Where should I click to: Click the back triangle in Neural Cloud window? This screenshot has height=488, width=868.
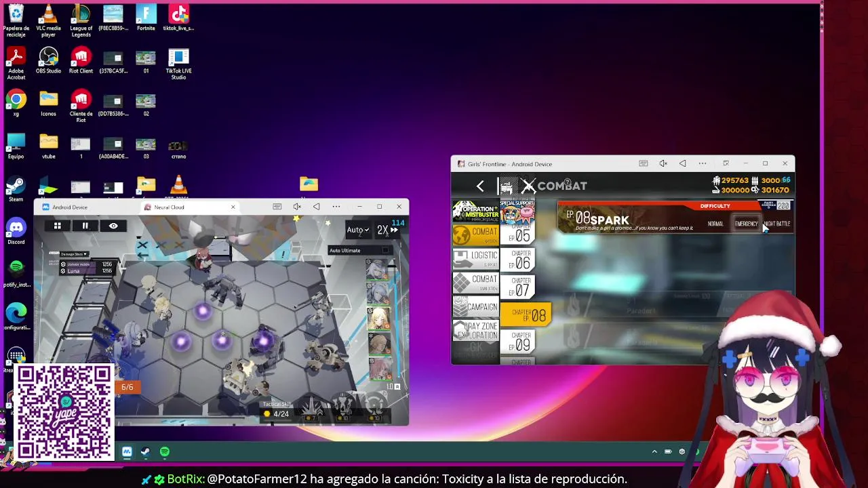pyautogui.click(x=316, y=207)
